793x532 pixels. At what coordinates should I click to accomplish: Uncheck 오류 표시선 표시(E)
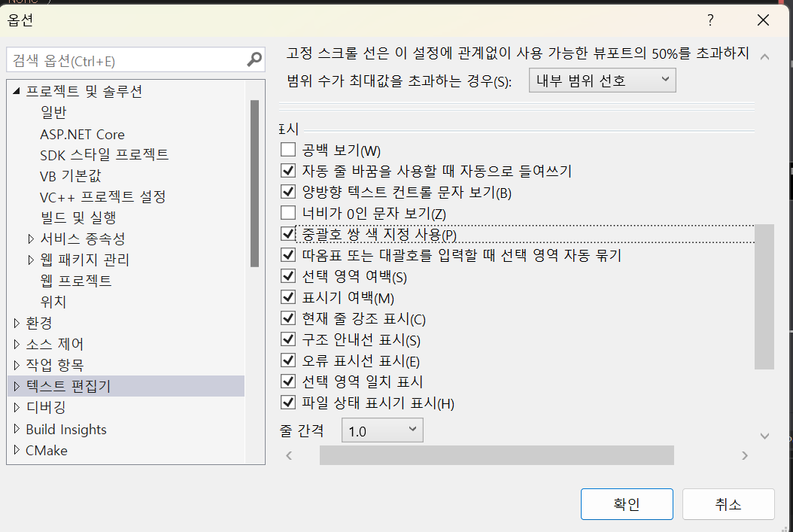pyautogui.click(x=287, y=360)
